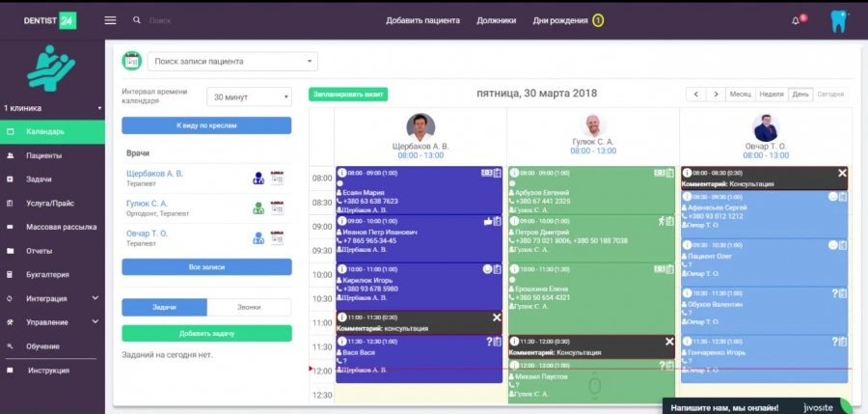Click the Добавить задачу button
The height and width of the screenshot is (414, 868).
(206, 333)
